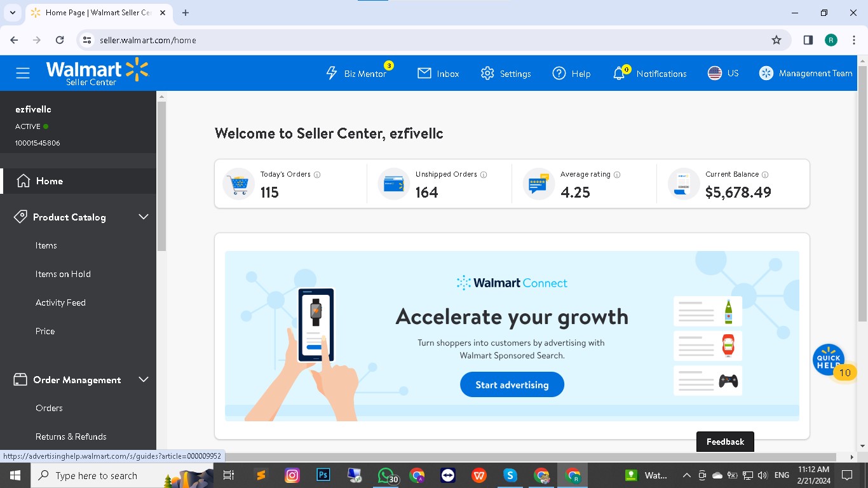Image resolution: width=868 pixels, height=488 pixels.
Task: Open the Windows Start menu
Action: [x=14, y=475]
